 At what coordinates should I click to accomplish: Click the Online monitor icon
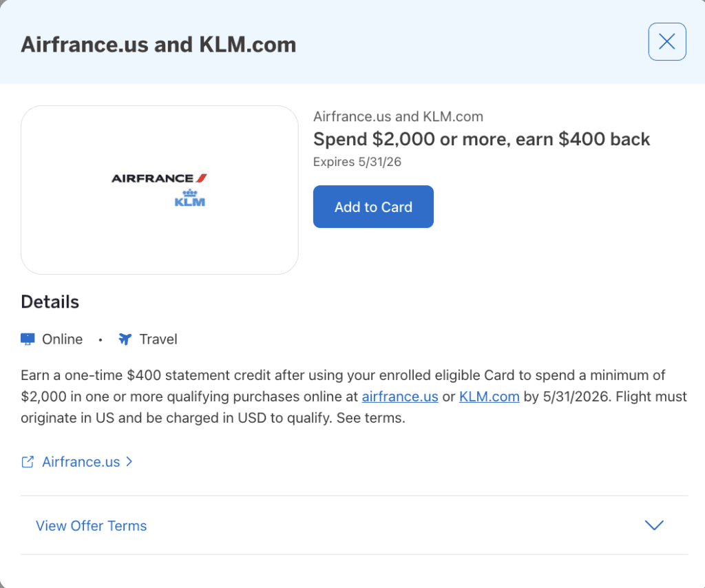tap(28, 339)
